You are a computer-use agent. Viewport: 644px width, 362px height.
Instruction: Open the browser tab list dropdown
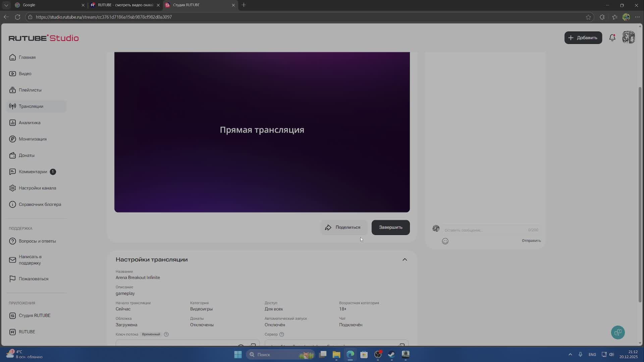pos(6,5)
